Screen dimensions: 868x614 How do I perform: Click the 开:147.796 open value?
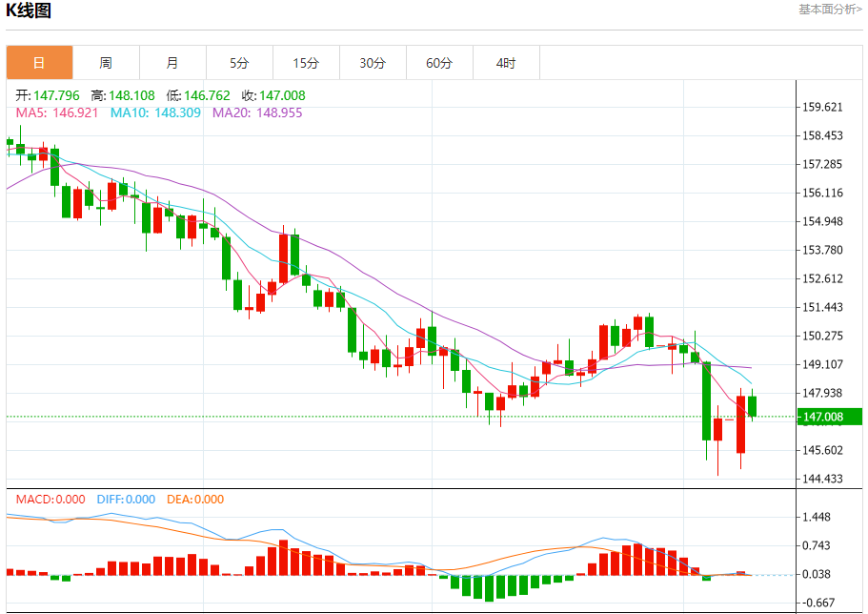click(48, 95)
